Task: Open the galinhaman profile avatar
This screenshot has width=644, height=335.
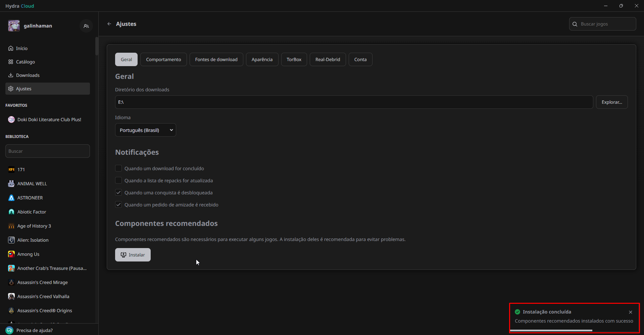Action: coord(14,26)
